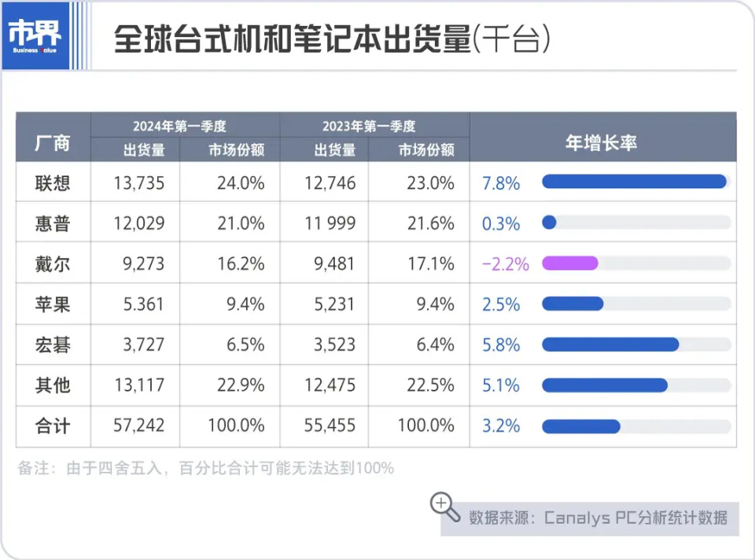Screen dimensions: 755x560
Task: Select the 厂商 column header
Action: pyautogui.click(x=53, y=142)
